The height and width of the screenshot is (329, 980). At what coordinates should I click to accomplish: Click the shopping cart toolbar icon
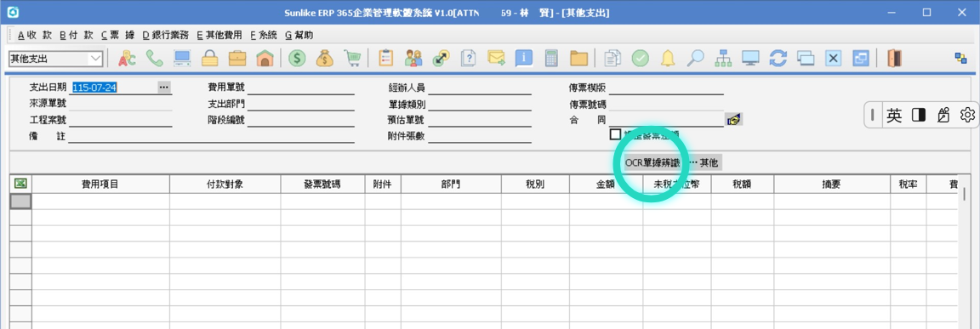click(x=352, y=58)
